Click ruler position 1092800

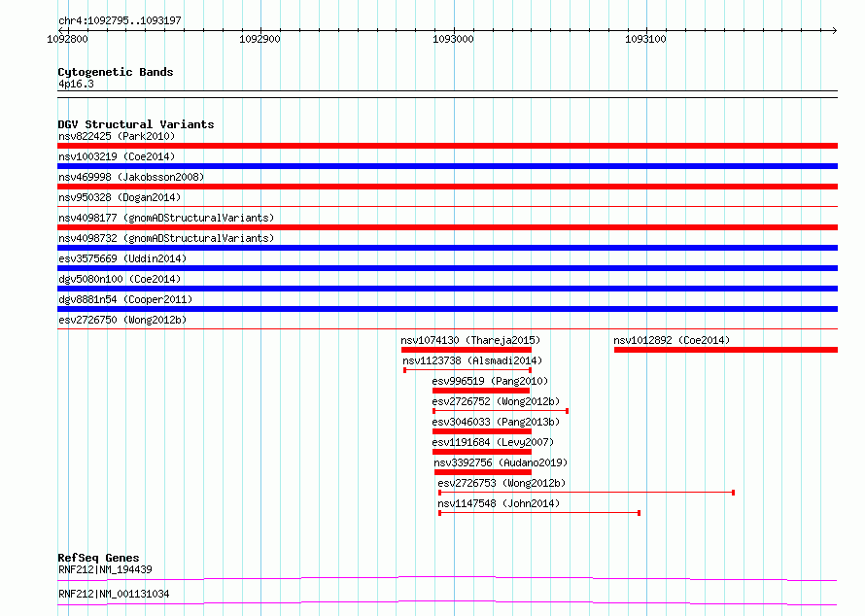tap(67, 39)
